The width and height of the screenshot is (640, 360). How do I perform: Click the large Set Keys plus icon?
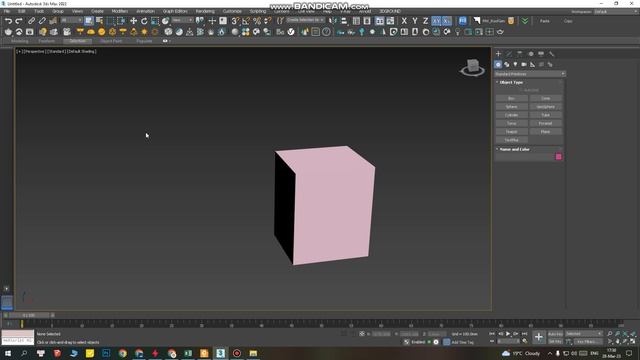[x=539, y=337]
